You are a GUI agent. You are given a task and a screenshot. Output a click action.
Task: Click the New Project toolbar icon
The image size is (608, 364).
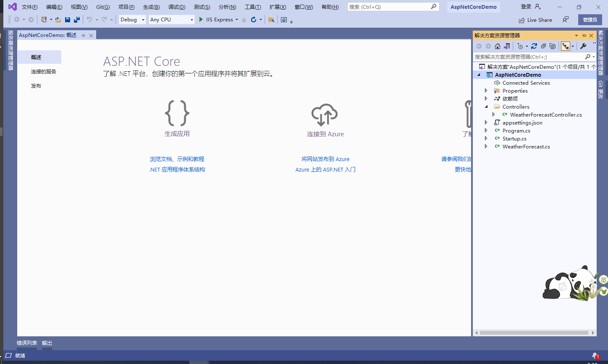point(44,20)
